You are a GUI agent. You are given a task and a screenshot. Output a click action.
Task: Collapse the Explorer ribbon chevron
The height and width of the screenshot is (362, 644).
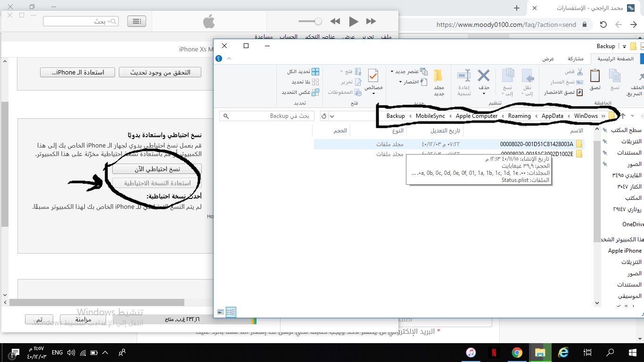click(x=229, y=58)
